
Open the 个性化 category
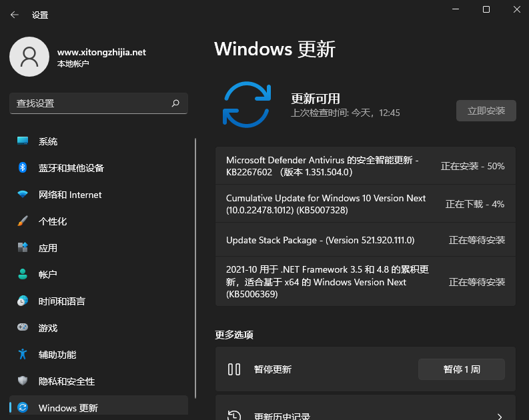(x=99, y=221)
